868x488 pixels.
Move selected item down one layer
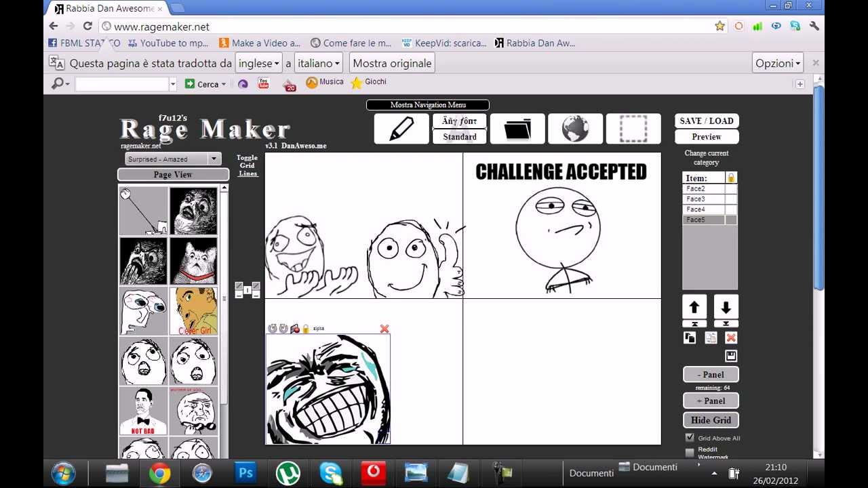(726, 307)
